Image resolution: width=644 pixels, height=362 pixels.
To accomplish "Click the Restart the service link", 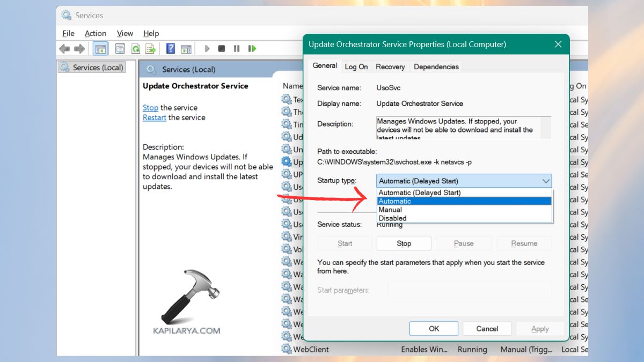I will point(154,117).
